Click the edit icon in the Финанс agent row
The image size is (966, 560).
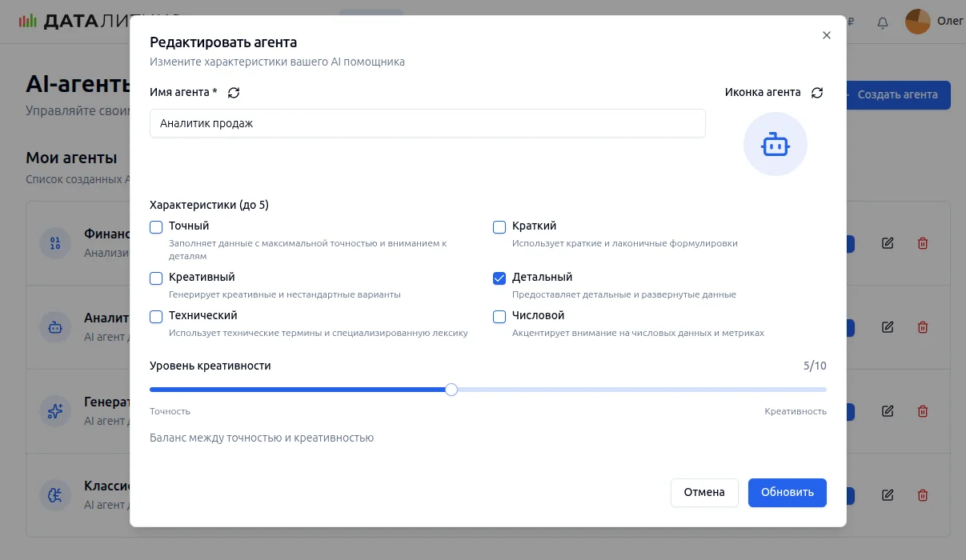(888, 243)
